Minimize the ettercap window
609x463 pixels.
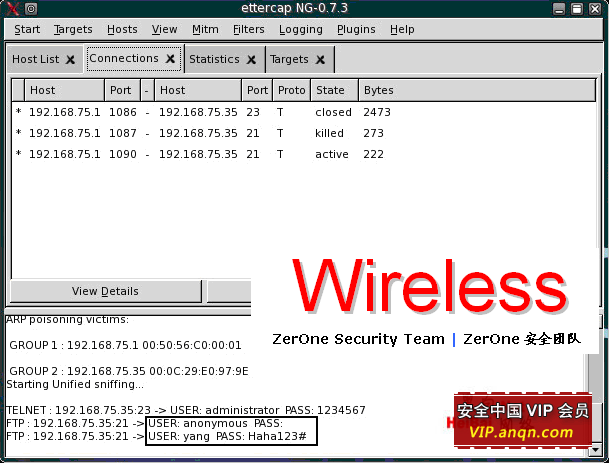coord(559,9)
